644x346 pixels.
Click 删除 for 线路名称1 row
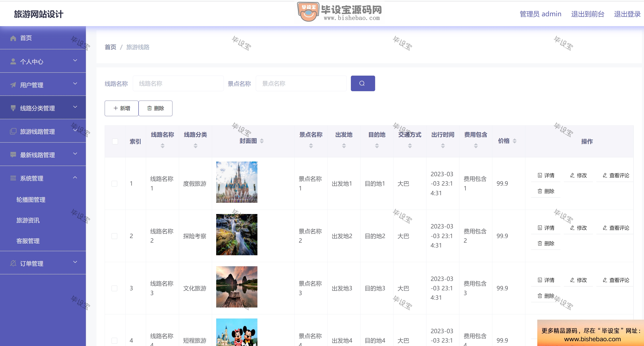coord(546,191)
